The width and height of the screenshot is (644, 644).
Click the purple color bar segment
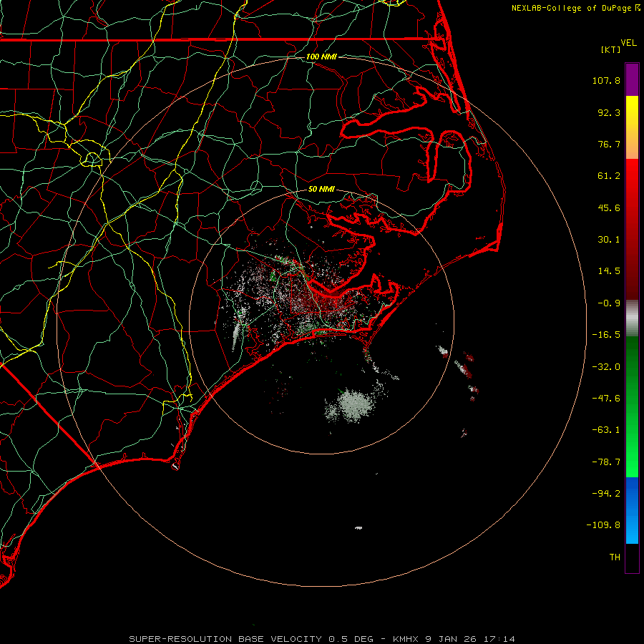pos(632,79)
